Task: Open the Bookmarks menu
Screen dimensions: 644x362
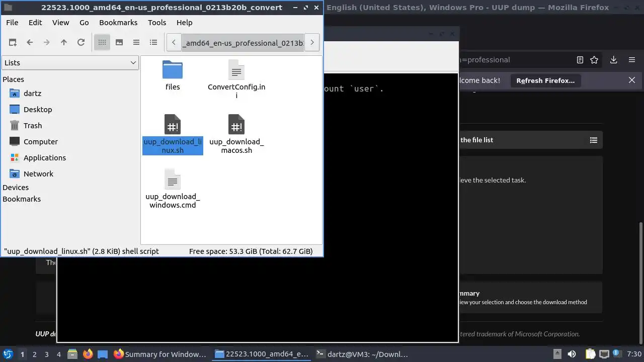Action: pos(118,23)
